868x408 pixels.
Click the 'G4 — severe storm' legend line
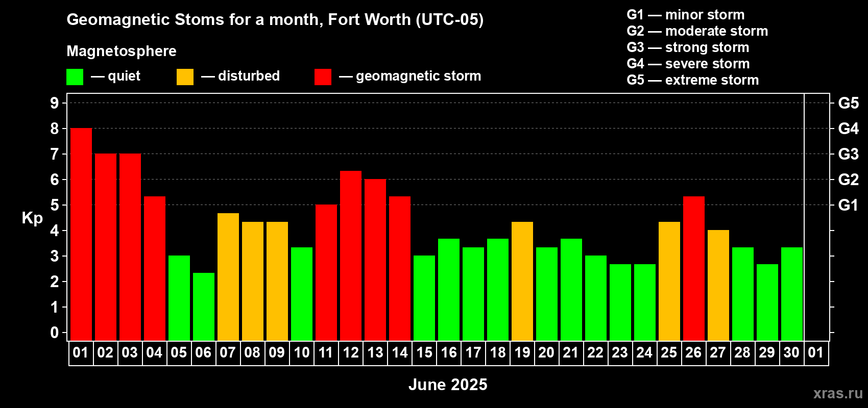(x=688, y=64)
